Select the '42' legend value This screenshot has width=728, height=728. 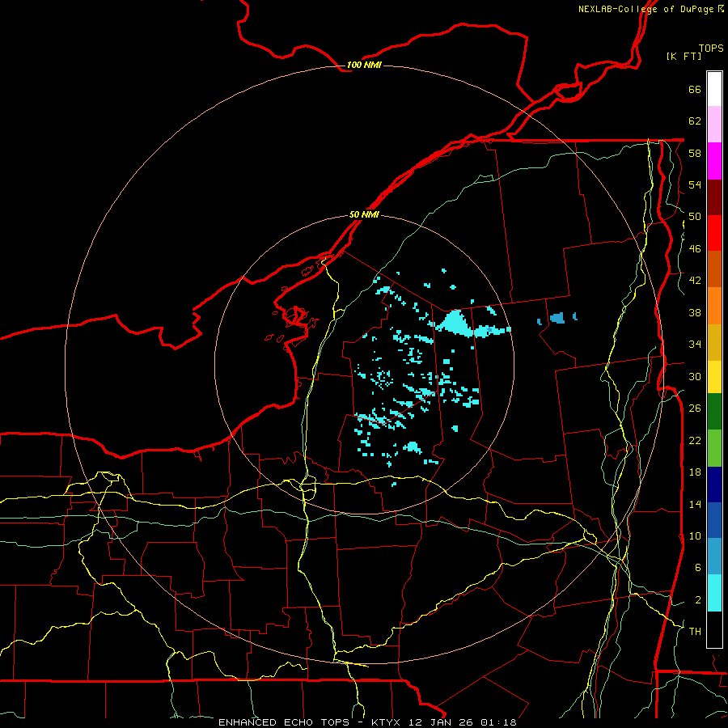tap(695, 280)
